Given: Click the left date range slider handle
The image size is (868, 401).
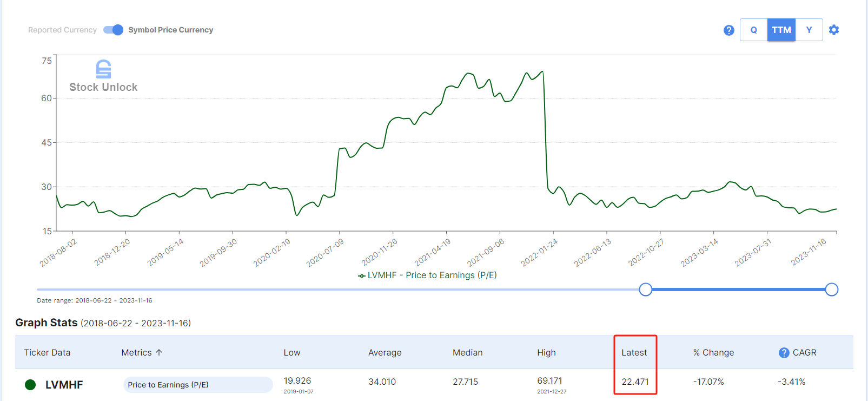Looking at the screenshot, I should pyautogui.click(x=645, y=290).
